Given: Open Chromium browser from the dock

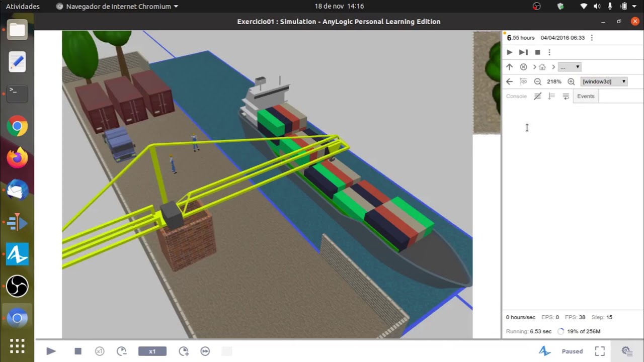Looking at the screenshot, I should pyautogui.click(x=17, y=318).
